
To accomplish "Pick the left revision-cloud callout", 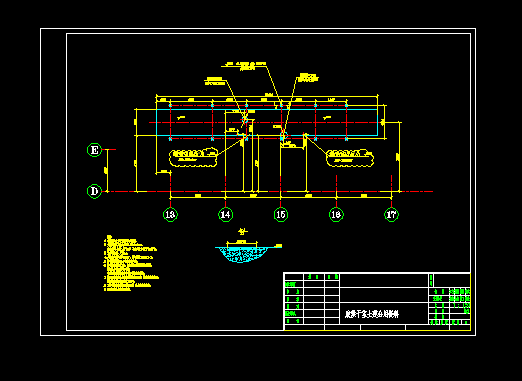I will click(193, 157).
